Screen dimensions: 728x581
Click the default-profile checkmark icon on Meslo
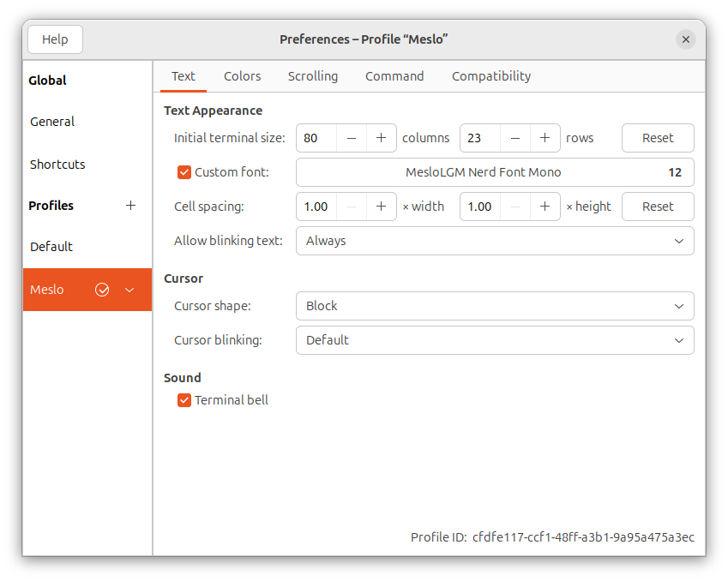(x=102, y=290)
